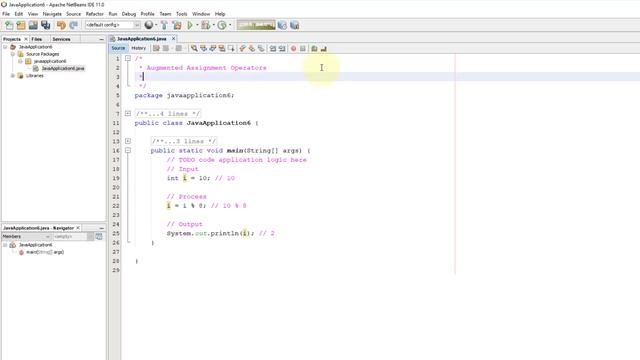
Task: Minimize the Projects panel group
Action: 101,39
